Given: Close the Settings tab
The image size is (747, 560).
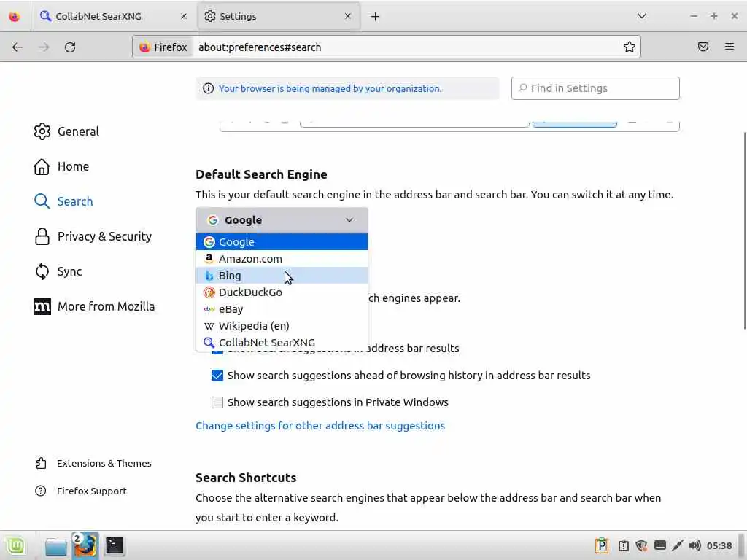Looking at the screenshot, I should (348, 16).
